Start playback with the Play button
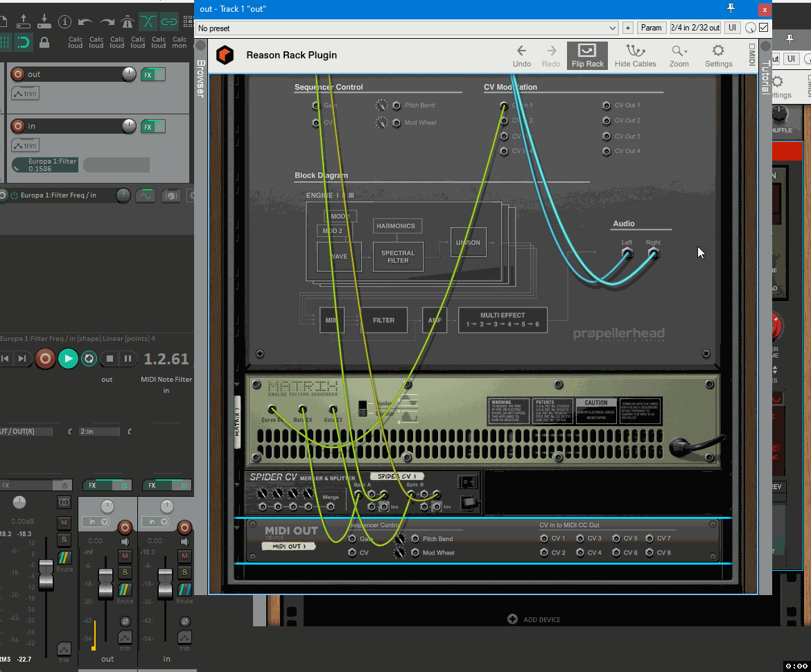The width and height of the screenshot is (811, 672). click(x=68, y=358)
